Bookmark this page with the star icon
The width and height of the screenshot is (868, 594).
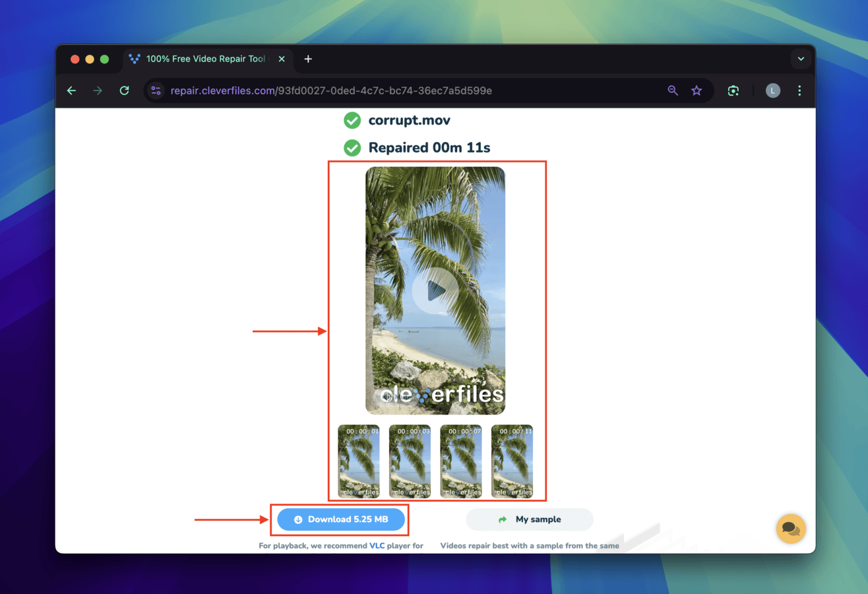[x=697, y=91]
